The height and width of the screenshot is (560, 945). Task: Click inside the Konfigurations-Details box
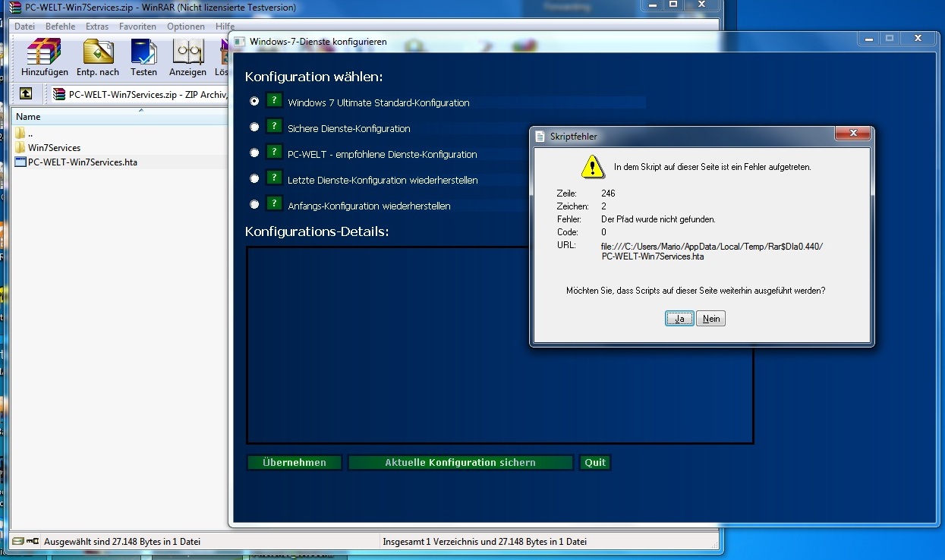(x=499, y=345)
